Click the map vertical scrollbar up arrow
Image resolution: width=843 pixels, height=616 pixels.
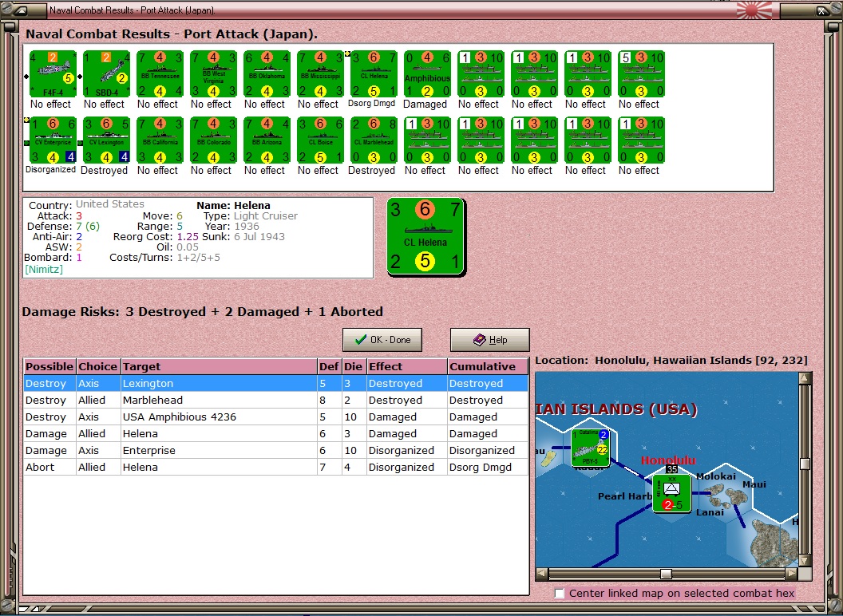[805, 378]
